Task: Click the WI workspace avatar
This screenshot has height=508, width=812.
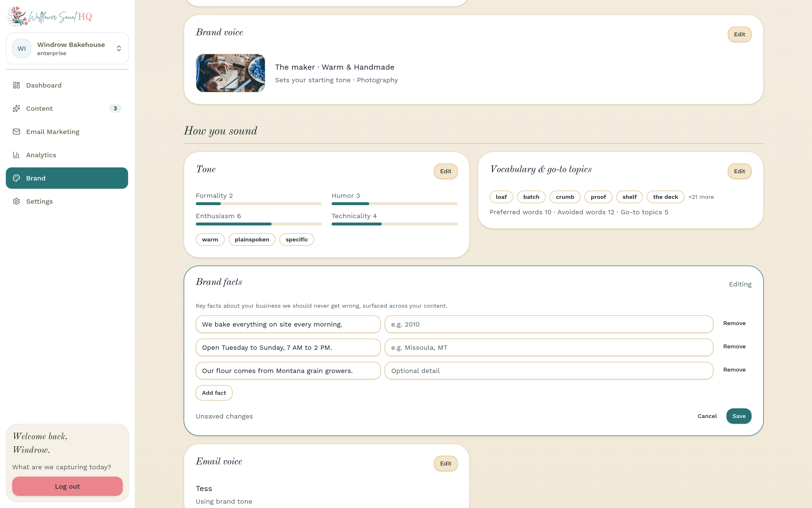Action: click(22, 48)
